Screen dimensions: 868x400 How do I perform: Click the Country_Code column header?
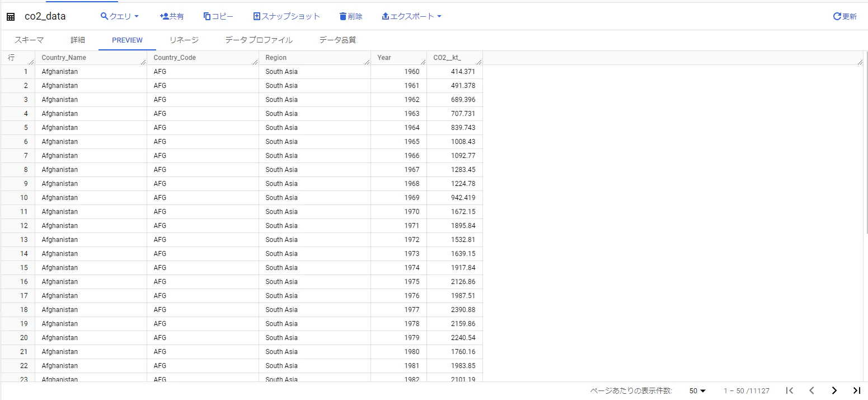tap(203, 58)
